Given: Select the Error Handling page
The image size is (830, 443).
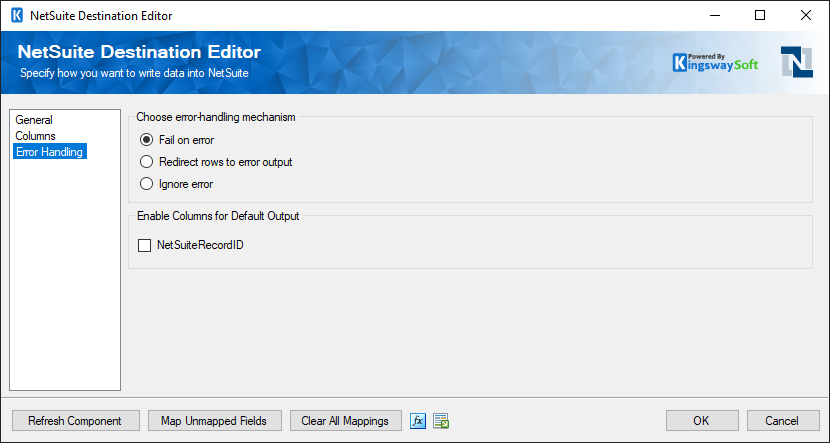Looking at the screenshot, I should [50, 152].
